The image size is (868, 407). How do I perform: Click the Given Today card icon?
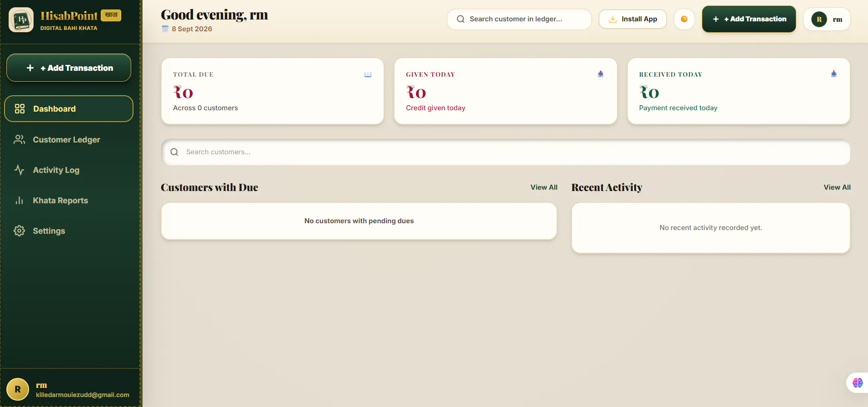pos(601,74)
